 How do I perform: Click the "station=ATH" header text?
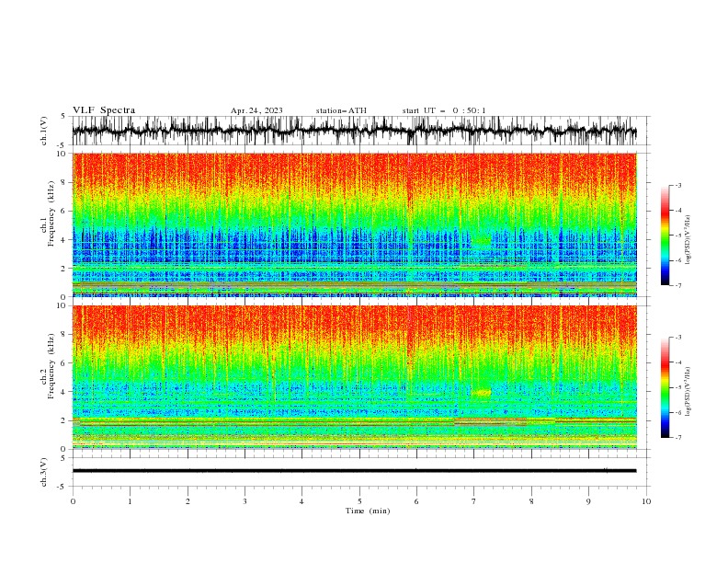tap(341, 110)
